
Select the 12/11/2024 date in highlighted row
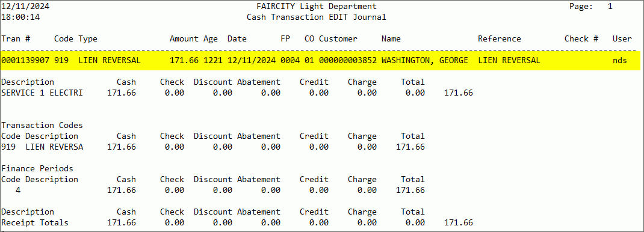pos(252,61)
